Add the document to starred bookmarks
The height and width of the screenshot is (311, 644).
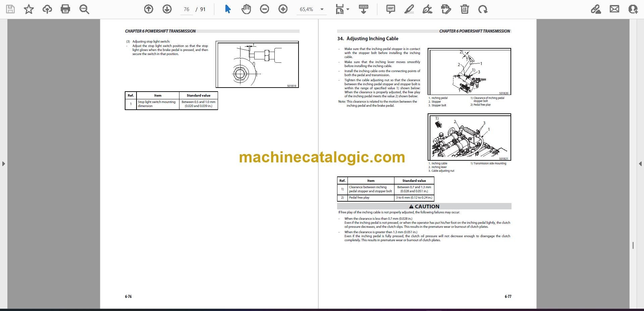pos(29,9)
